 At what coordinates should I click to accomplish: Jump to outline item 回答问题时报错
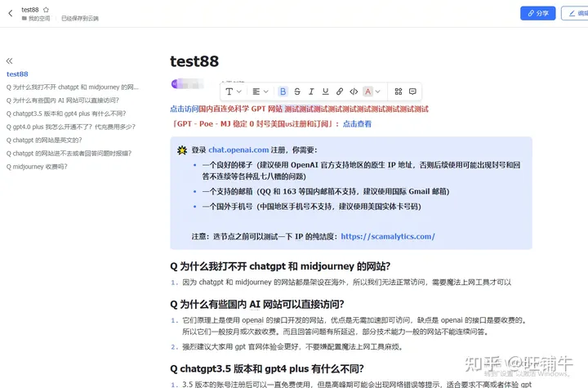[69, 153]
